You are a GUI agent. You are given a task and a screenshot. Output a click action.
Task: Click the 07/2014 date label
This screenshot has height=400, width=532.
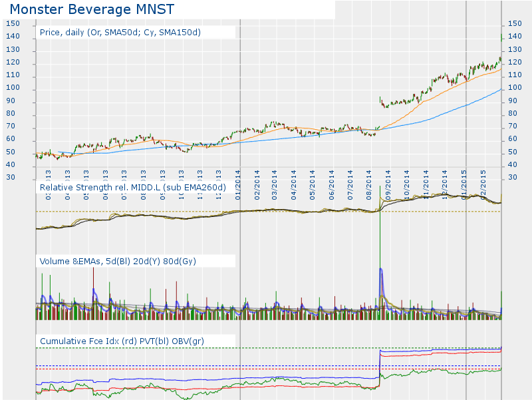coord(350,185)
